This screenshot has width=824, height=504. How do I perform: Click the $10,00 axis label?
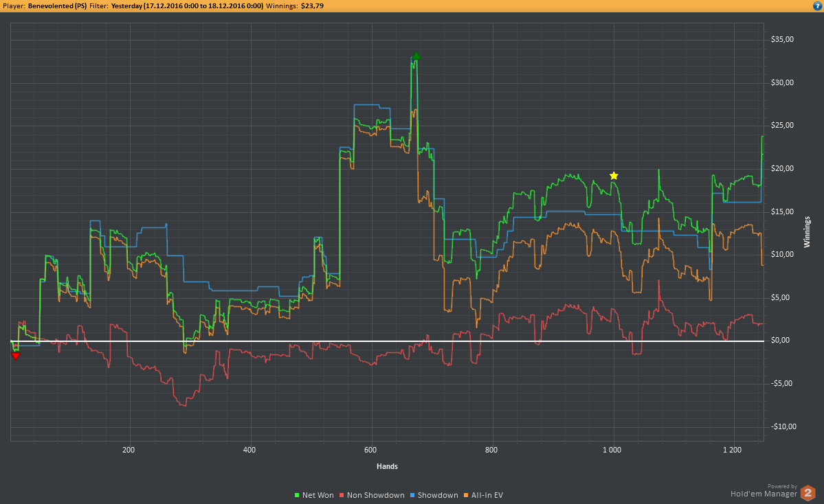[783, 255]
